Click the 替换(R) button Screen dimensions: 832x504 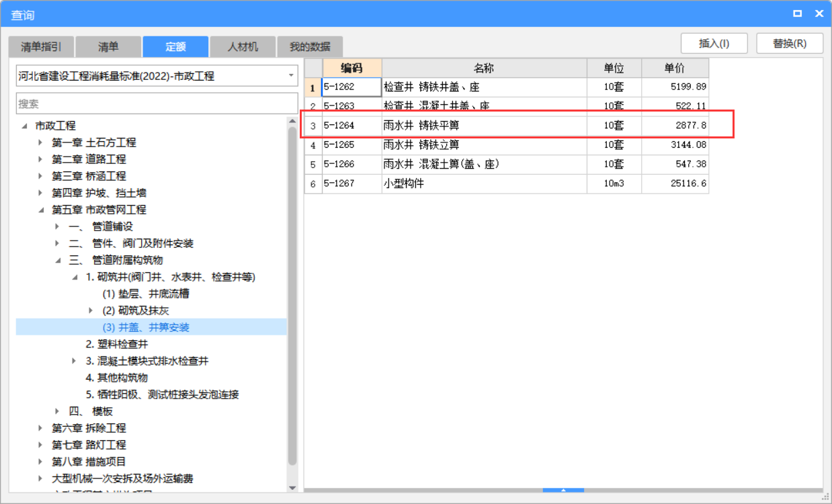[790, 43]
